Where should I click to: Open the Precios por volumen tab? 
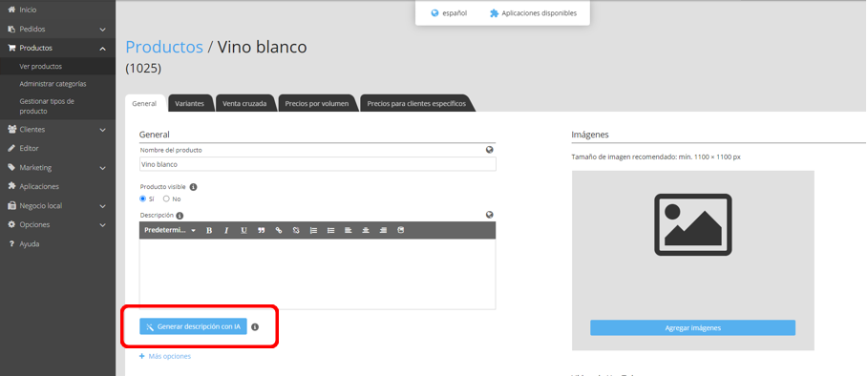click(x=317, y=103)
